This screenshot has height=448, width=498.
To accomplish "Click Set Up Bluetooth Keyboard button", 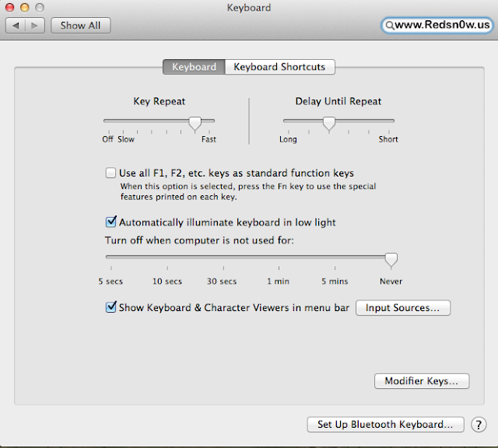I will point(386,425).
